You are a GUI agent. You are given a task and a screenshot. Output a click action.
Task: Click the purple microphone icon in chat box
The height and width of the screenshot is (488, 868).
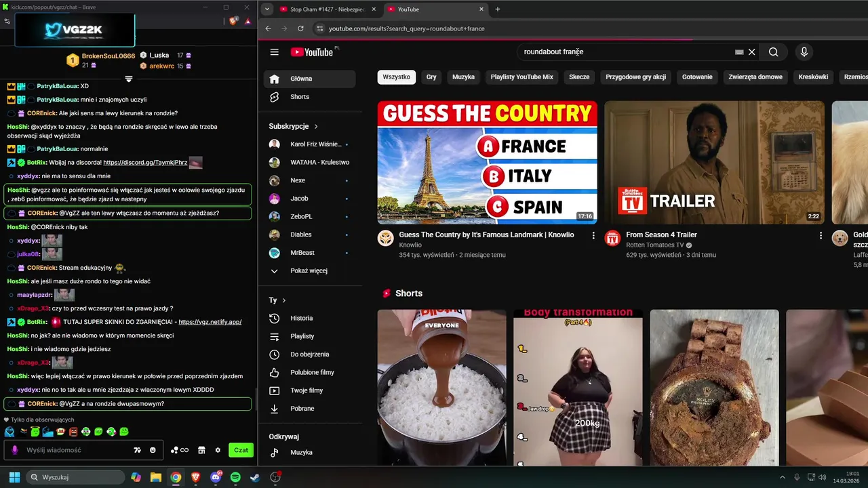pyautogui.click(x=15, y=450)
